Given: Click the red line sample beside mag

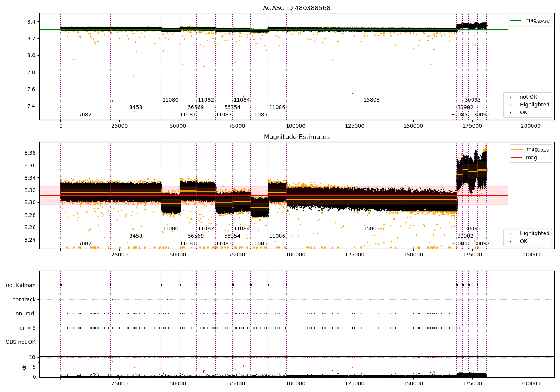Looking at the screenshot, I should (517, 158).
